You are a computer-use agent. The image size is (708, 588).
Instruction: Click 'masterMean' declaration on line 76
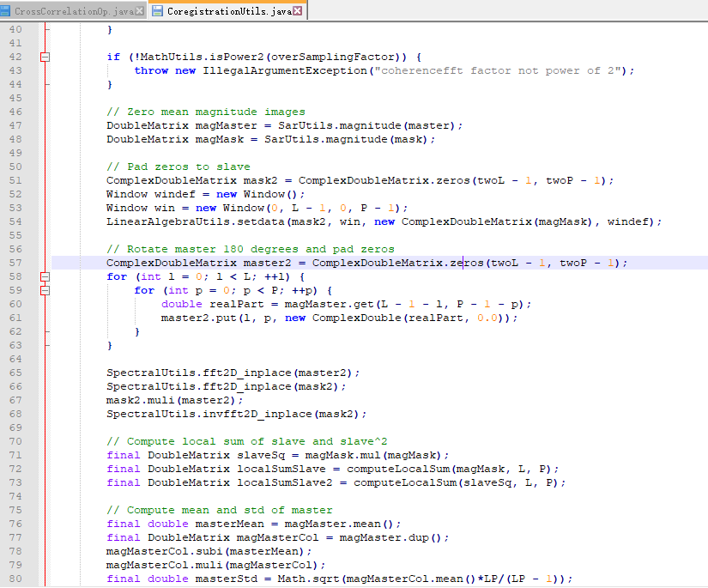230,524
